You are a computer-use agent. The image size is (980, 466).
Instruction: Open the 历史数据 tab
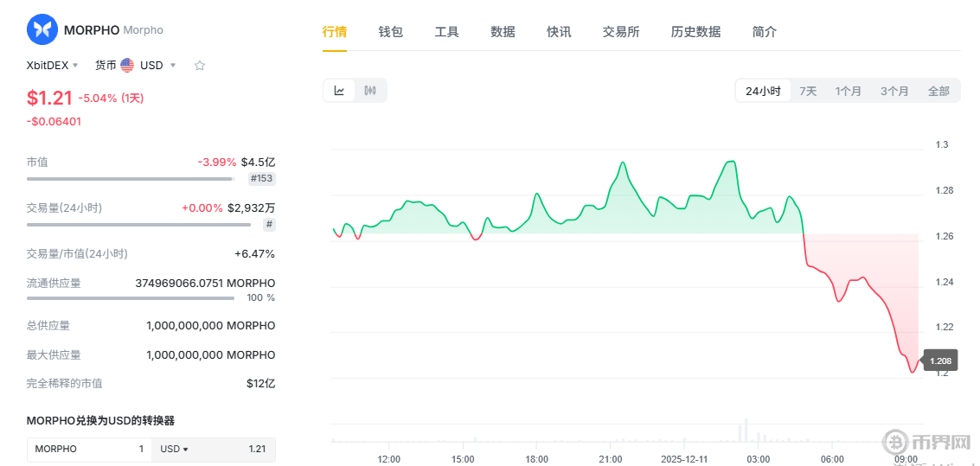coord(695,32)
